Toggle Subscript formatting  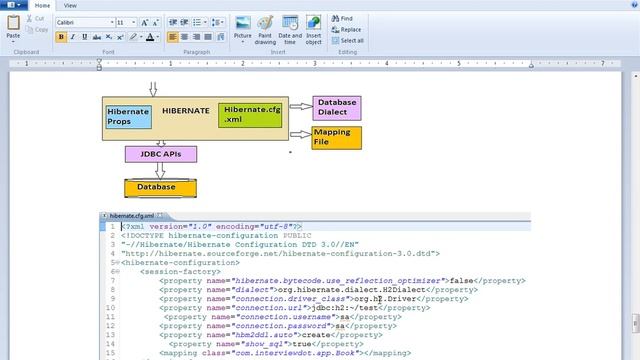pyautogui.click(x=109, y=37)
